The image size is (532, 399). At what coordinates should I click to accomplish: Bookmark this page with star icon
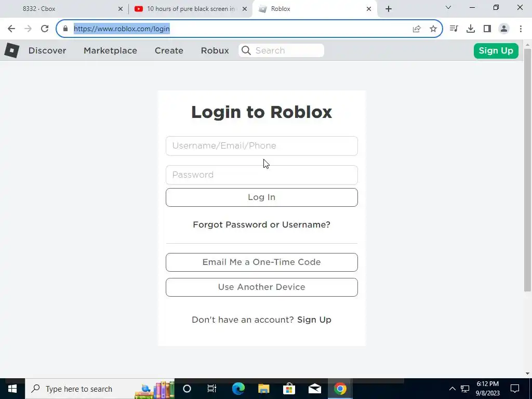pyautogui.click(x=433, y=29)
